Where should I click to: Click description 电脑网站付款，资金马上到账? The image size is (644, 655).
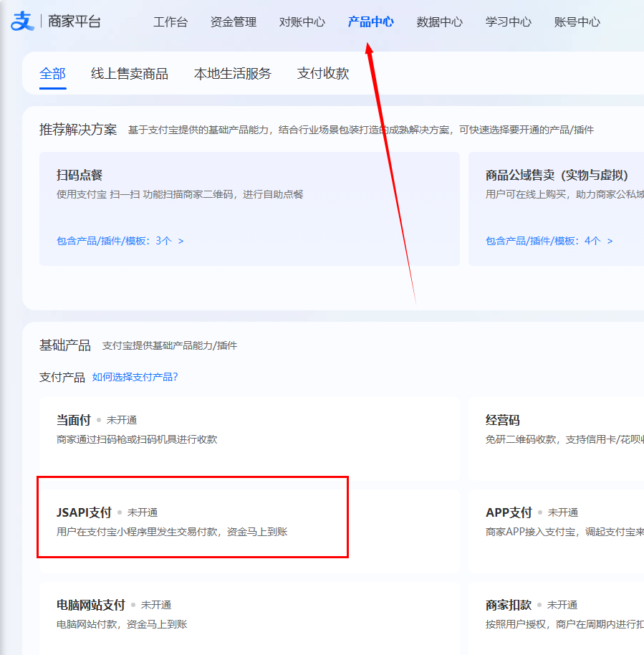[122, 624]
